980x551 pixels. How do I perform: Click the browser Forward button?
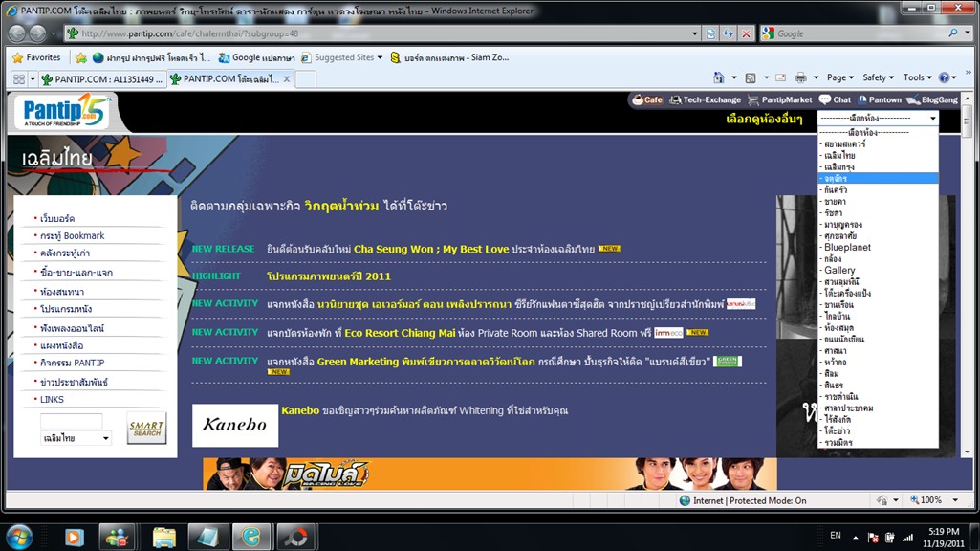[37, 33]
